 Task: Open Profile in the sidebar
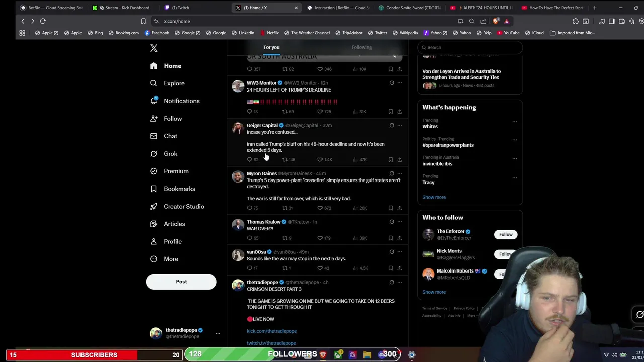tap(166, 241)
